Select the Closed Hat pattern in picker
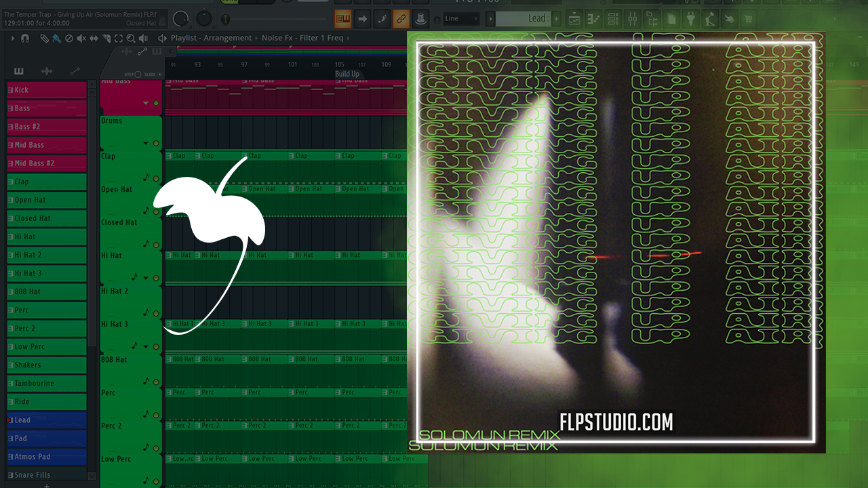The width and height of the screenshot is (868, 488). point(46,218)
